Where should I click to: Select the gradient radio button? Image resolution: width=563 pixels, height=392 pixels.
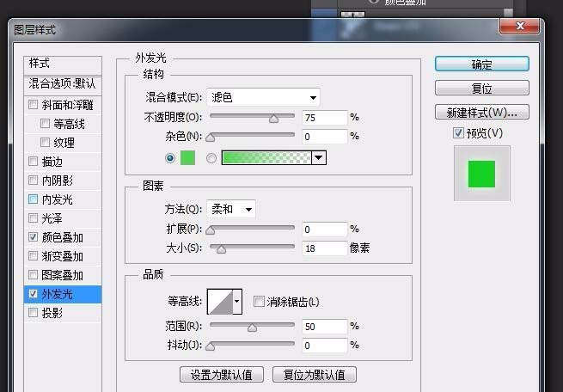coord(211,158)
